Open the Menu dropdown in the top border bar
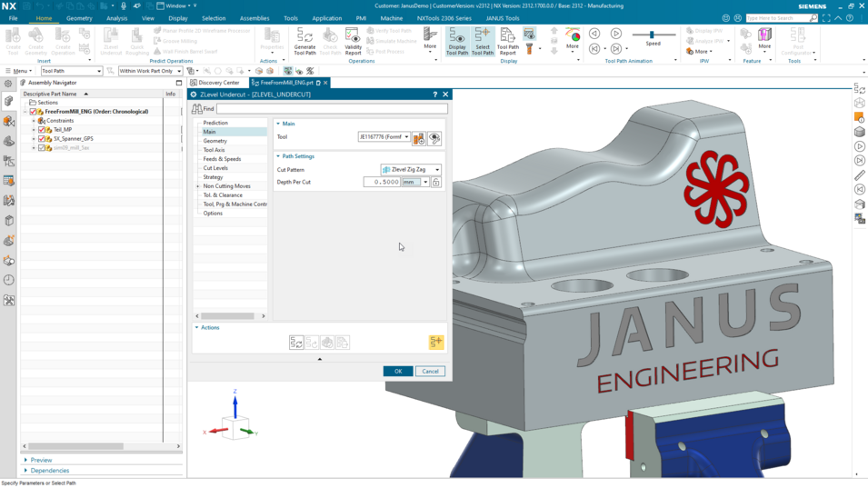The height and width of the screenshot is (488, 868). [x=18, y=71]
